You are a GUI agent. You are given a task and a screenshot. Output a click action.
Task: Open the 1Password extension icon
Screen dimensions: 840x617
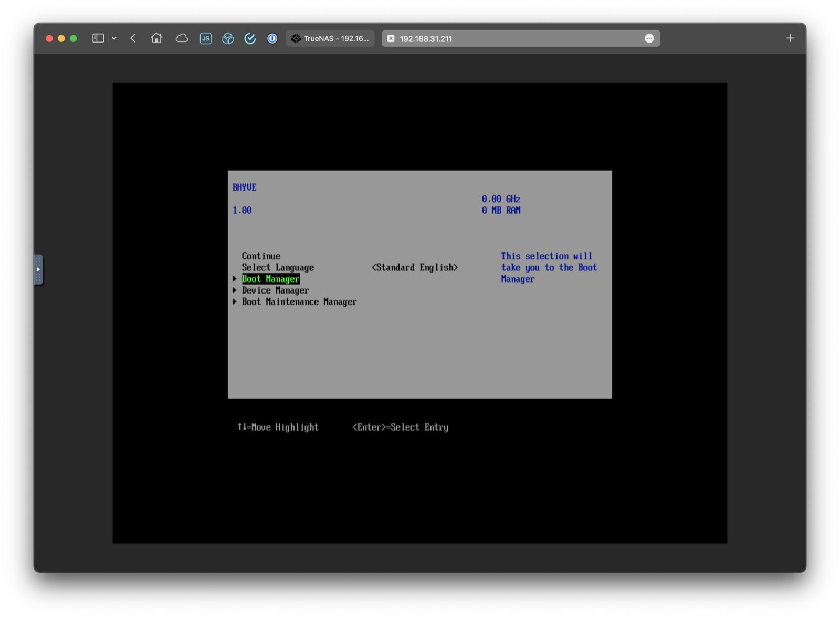[x=272, y=38]
